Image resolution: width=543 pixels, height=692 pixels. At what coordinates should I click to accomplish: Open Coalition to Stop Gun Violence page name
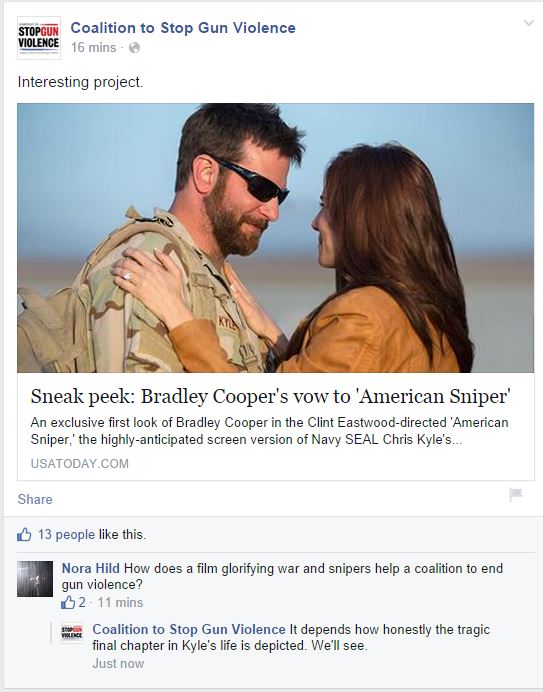pos(183,28)
